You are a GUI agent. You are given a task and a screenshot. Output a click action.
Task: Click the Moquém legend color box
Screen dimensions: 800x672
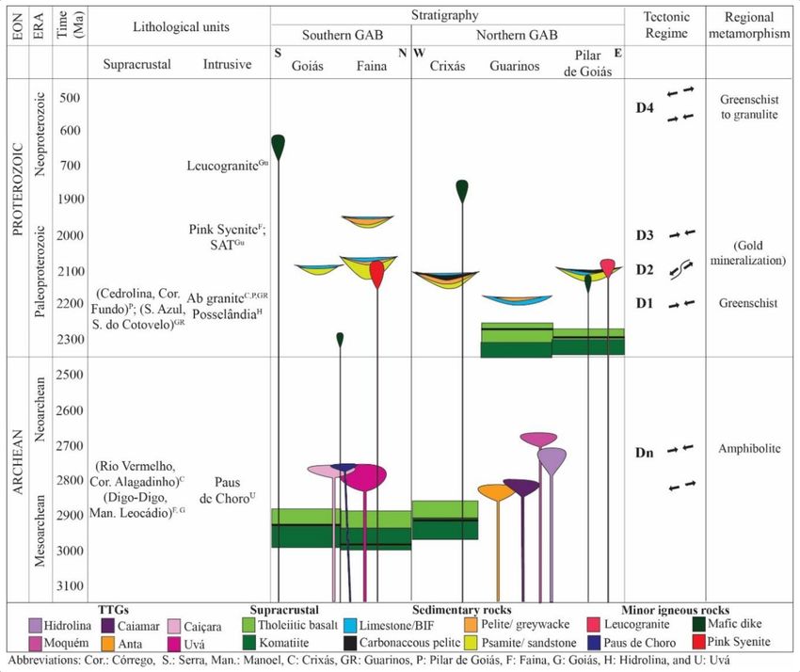pos(35,644)
